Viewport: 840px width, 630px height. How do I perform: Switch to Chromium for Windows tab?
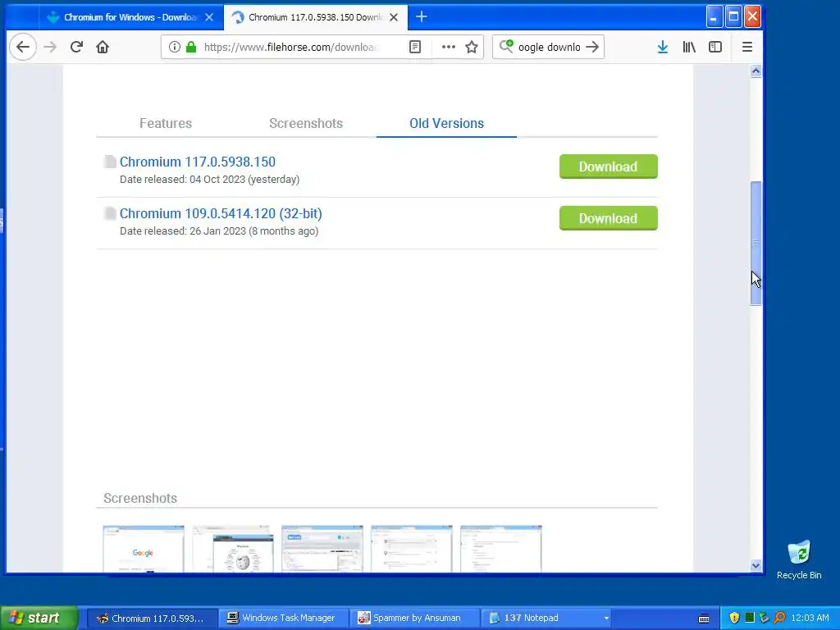click(130, 17)
